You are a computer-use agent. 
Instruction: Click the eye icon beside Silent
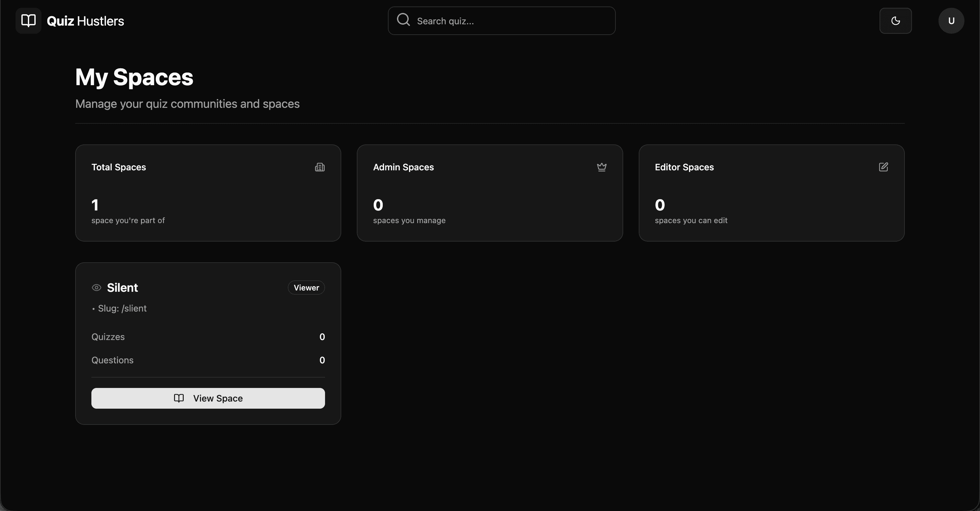(97, 288)
